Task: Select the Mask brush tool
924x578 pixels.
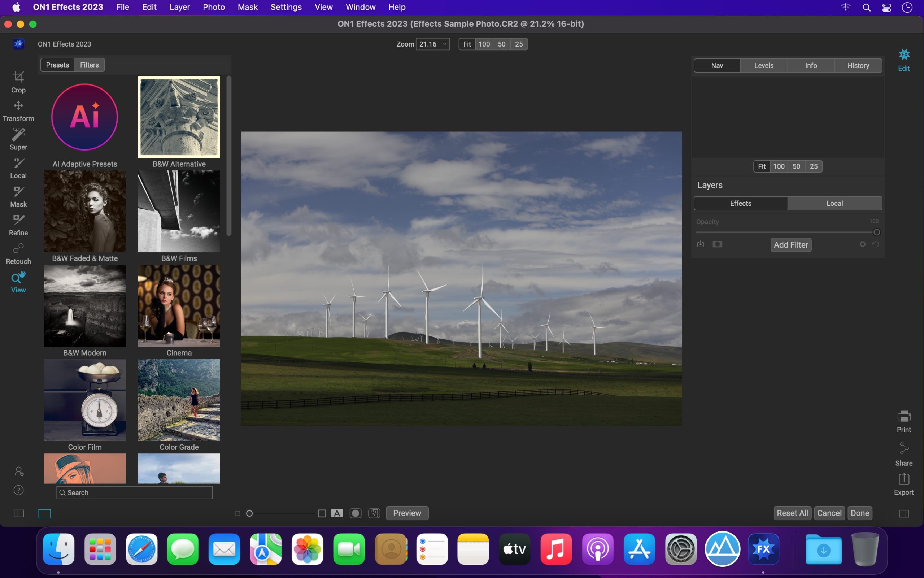Action: (x=18, y=196)
